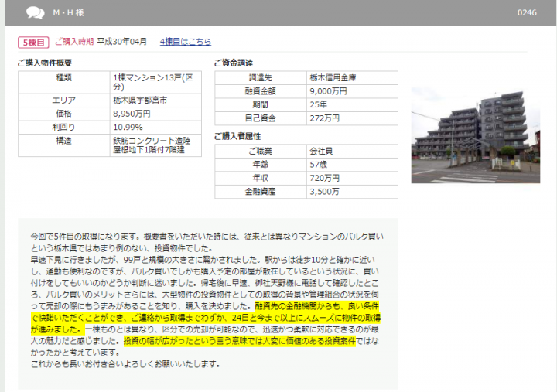Screen dimensions: 557x392
Task: Click the ご購入物件概要 heading
Action: tap(45, 63)
